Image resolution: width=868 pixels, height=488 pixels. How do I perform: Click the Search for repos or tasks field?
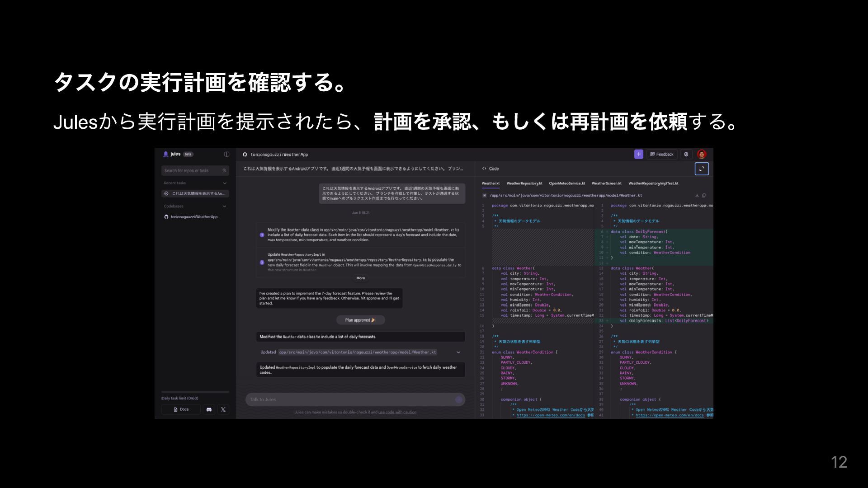[x=195, y=170]
